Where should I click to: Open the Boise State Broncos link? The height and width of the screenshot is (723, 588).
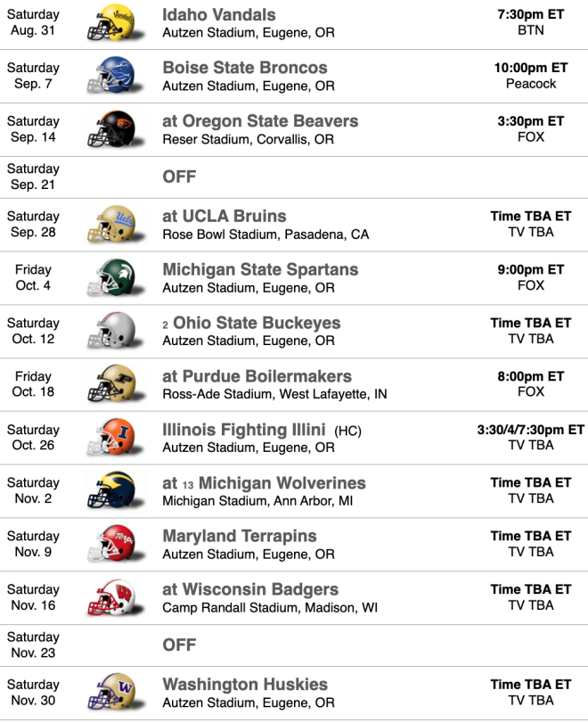point(245,68)
